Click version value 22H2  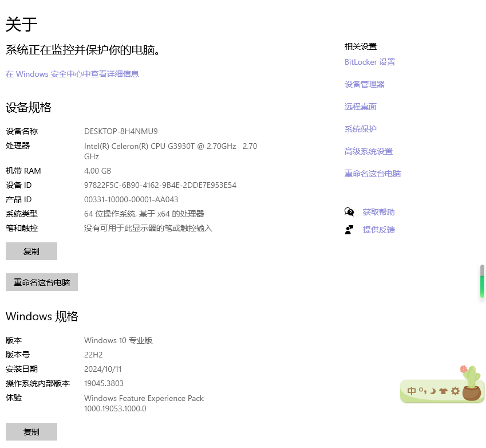click(93, 355)
